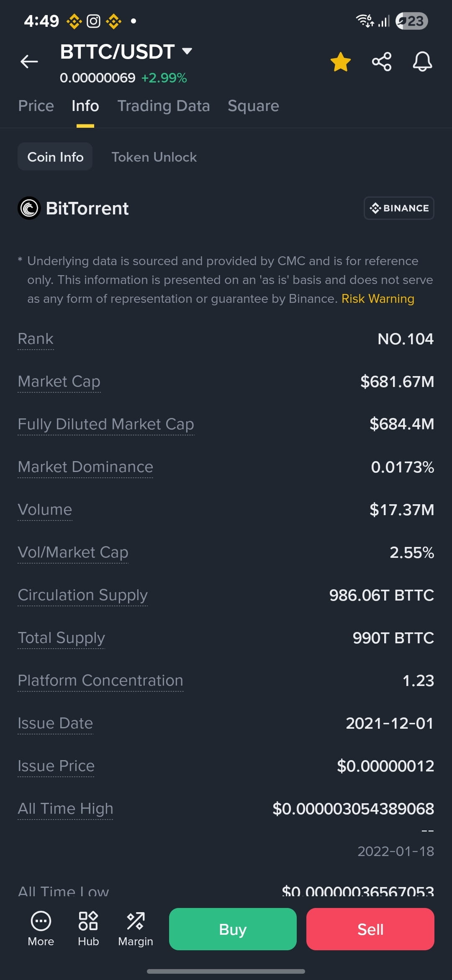Open the Risk Warning link
This screenshot has width=452, height=980.
coord(378,299)
